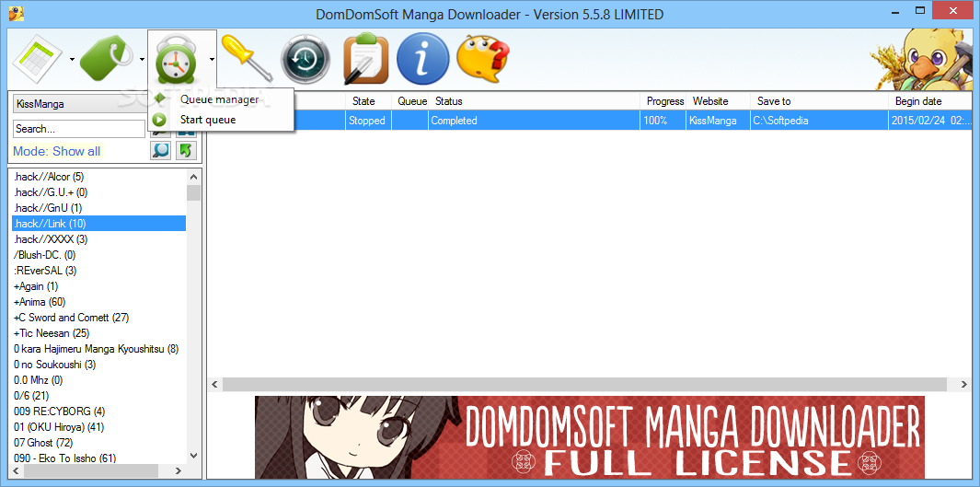The height and width of the screenshot is (487, 980).
Task: Click the green alarm clock queue icon
Action: (177, 60)
